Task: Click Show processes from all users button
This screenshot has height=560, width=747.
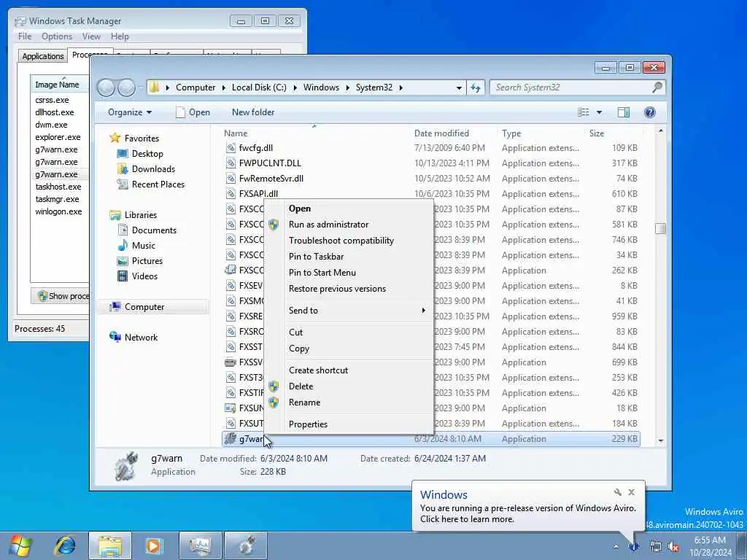Action: (x=61, y=296)
